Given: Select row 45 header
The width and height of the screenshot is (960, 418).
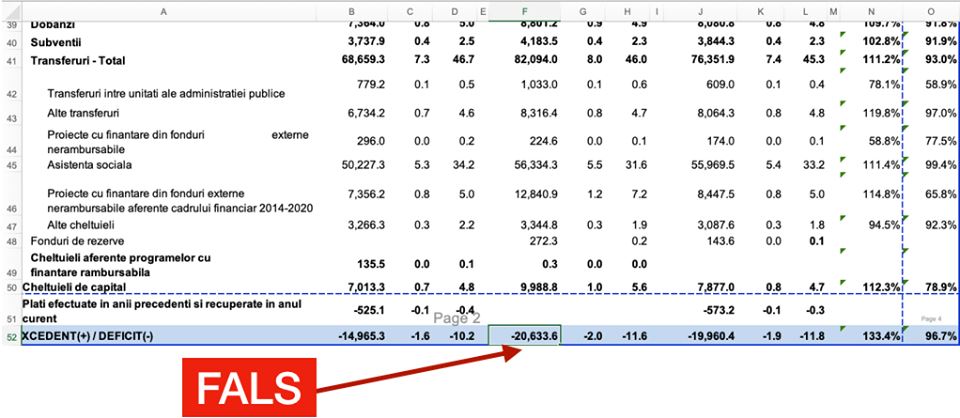Looking at the screenshot, I should click(x=10, y=164).
